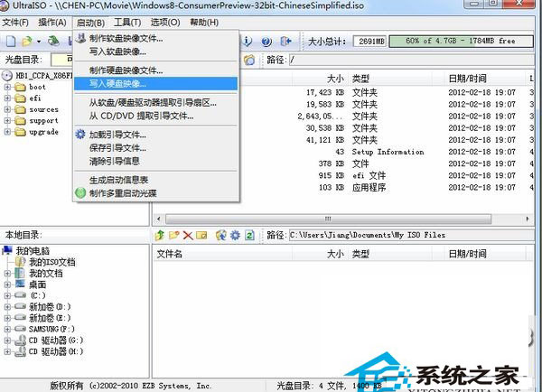Select 写入软盘映像 menu item
The image size is (542, 392).
[156, 51]
